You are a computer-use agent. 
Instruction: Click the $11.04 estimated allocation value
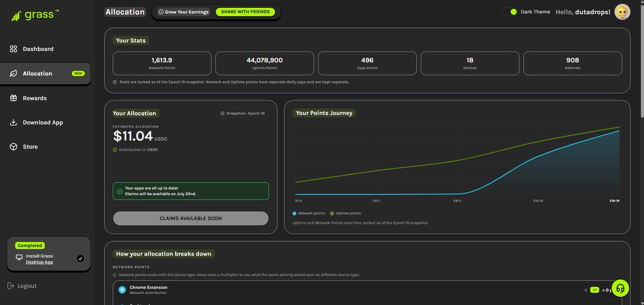[x=133, y=136]
